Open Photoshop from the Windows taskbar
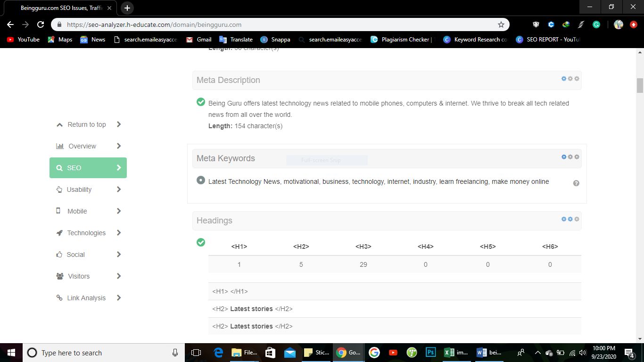Screen dimensions: 644x362 [430, 353]
